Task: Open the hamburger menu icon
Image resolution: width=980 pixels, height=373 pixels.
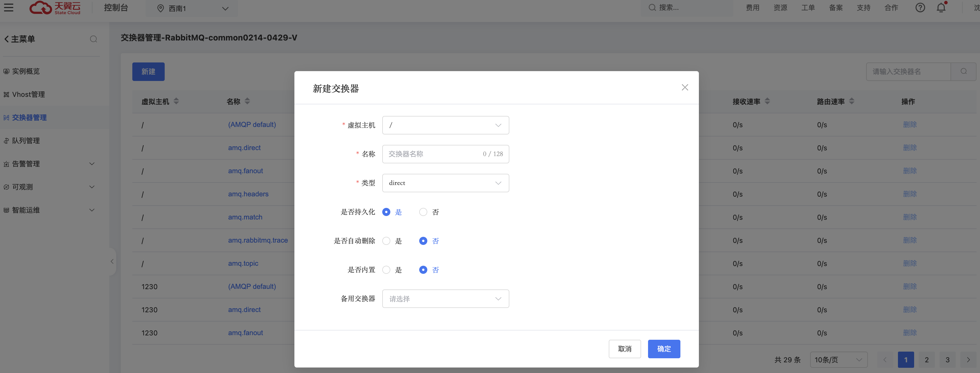Action: coord(8,8)
